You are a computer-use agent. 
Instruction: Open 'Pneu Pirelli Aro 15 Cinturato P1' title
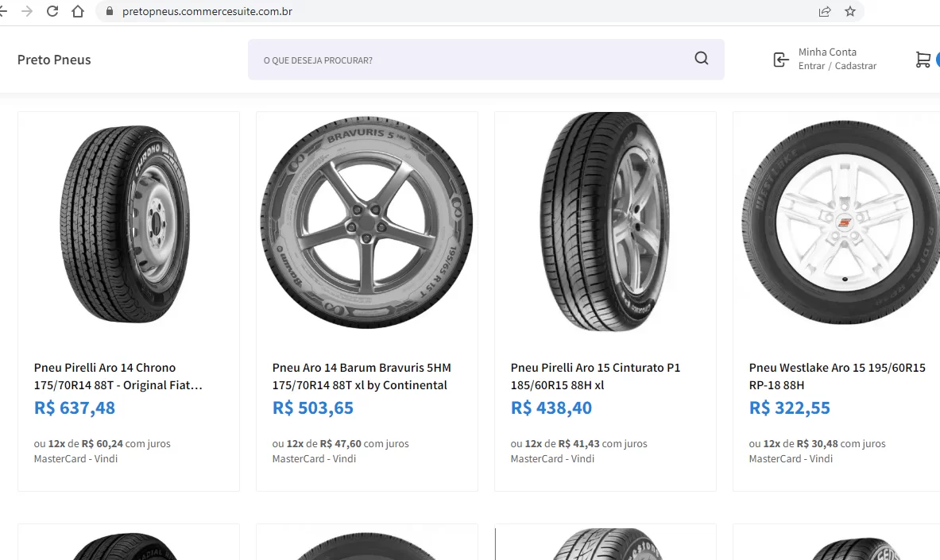[595, 376]
